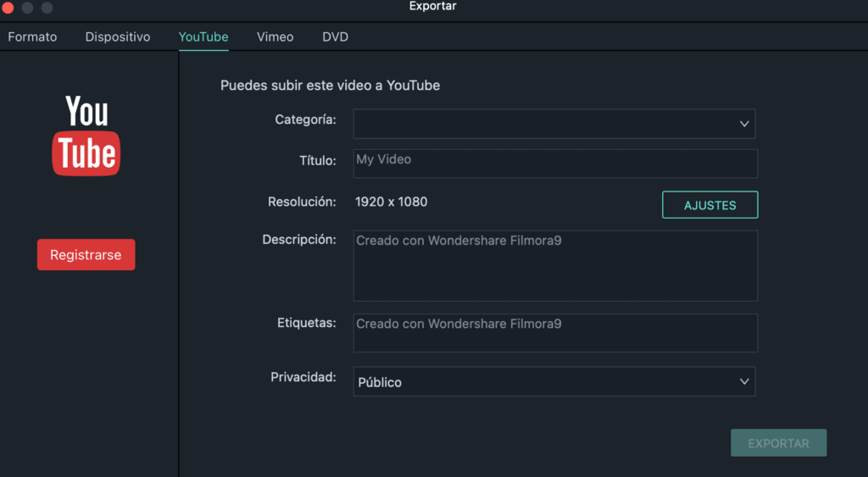Expand the Privacidad dropdown showing Público
868x477 pixels.
coord(554,381)
